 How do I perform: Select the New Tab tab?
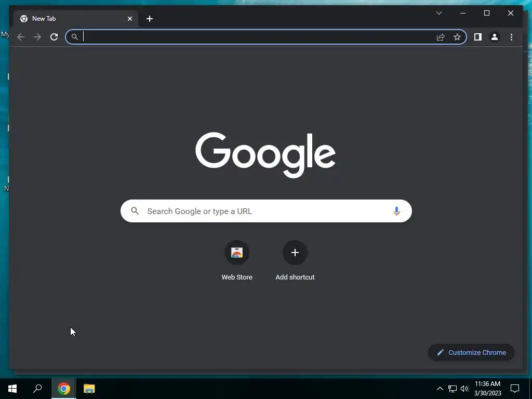tap(75, 19)
